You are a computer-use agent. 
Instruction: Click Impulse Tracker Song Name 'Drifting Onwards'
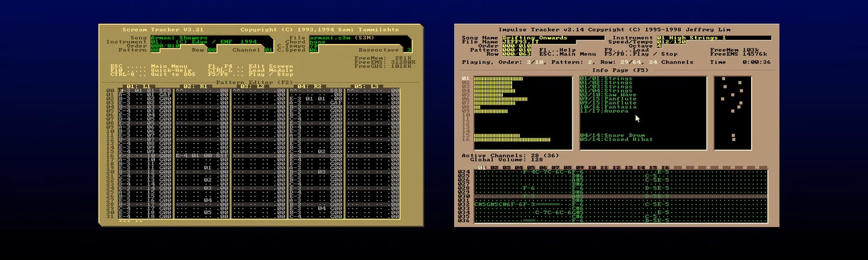pyautogui.click(x=553, y=38)
